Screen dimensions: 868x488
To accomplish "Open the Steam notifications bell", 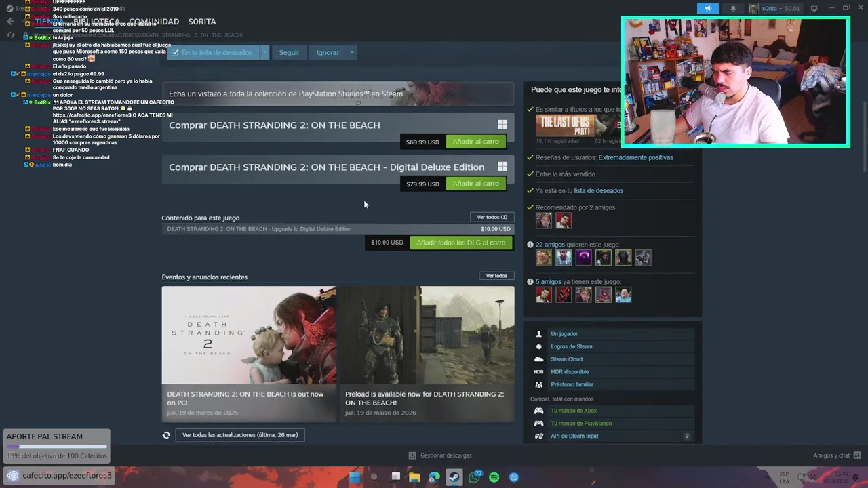I will pos(733,8).
